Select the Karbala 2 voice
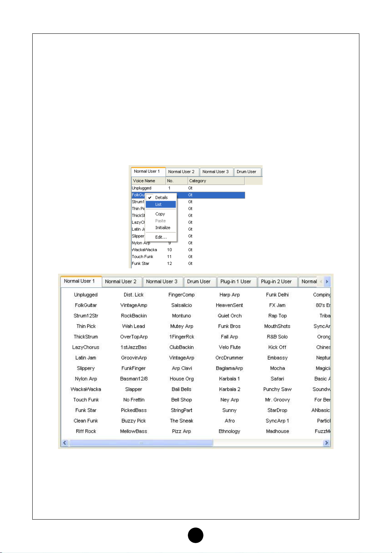This screenshot has width=392, height=553. tap(230, 389)
